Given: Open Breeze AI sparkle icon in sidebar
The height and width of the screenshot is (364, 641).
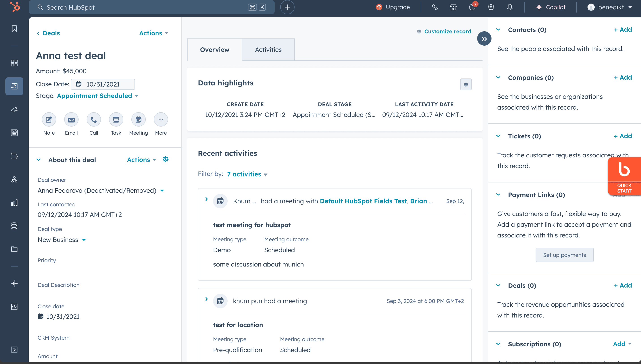Looking at the screenshot, I should pos(14,284).
